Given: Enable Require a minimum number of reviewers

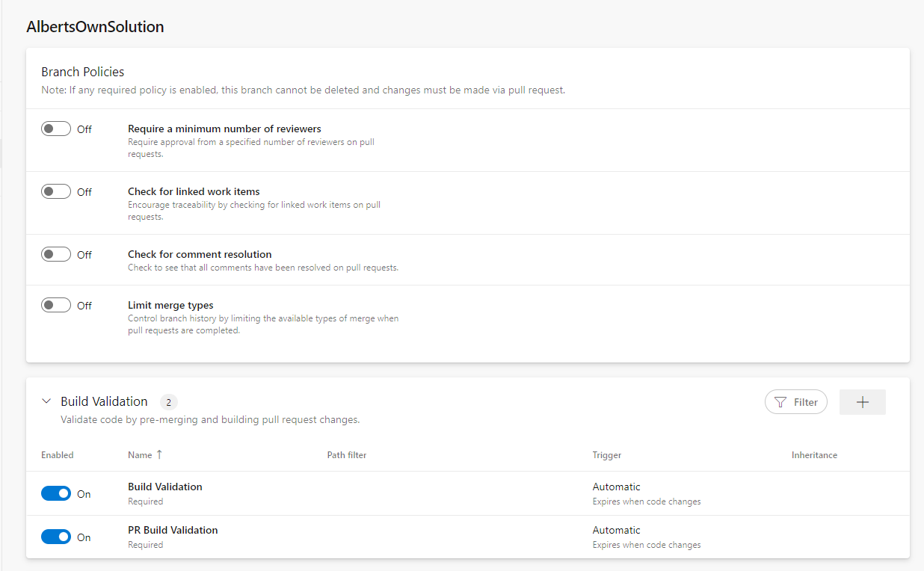Looking at the screenshot, I should coord(56,128).
